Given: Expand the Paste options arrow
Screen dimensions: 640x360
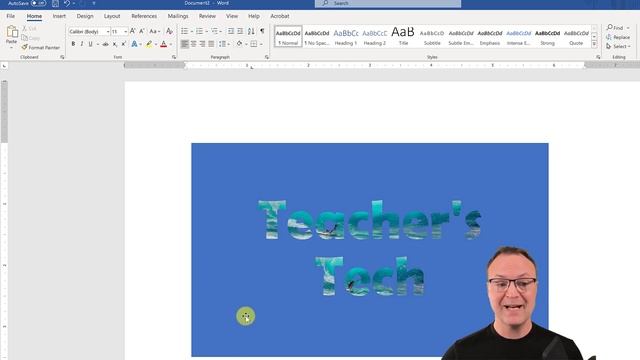Looking at the screenshot, I should (11, 47).
